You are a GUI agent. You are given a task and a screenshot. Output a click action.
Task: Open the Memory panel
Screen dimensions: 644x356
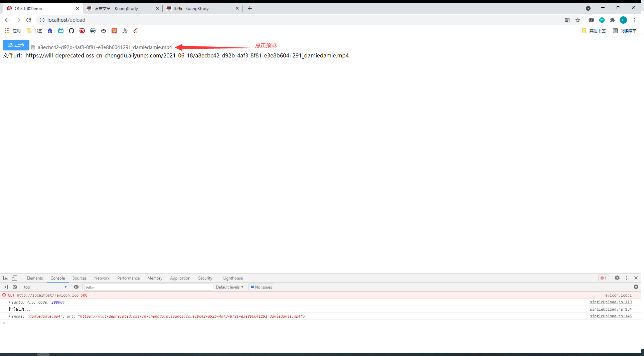coord(155,278)
